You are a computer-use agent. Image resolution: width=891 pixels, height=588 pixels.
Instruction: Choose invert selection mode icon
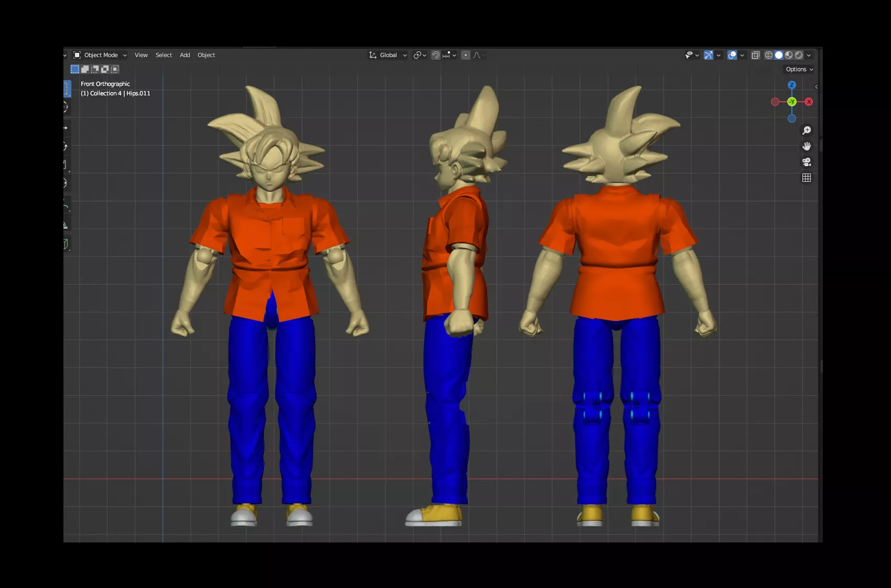pos(105,69)
